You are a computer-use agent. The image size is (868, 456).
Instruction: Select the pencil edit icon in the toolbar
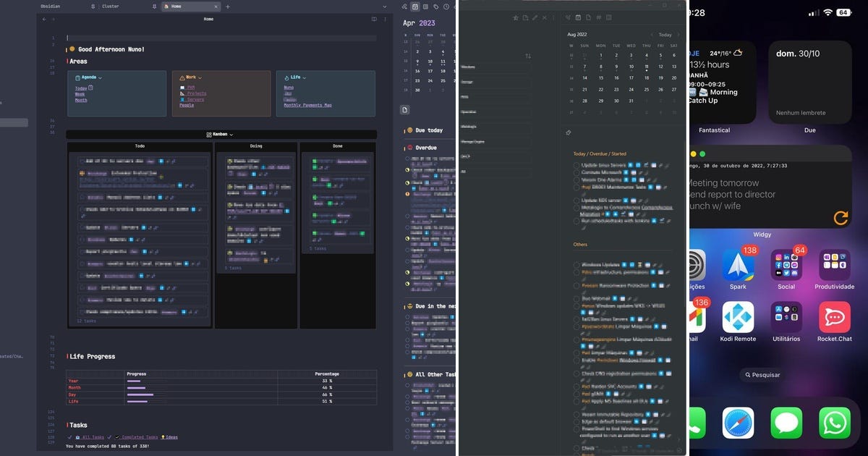[535, 17]
